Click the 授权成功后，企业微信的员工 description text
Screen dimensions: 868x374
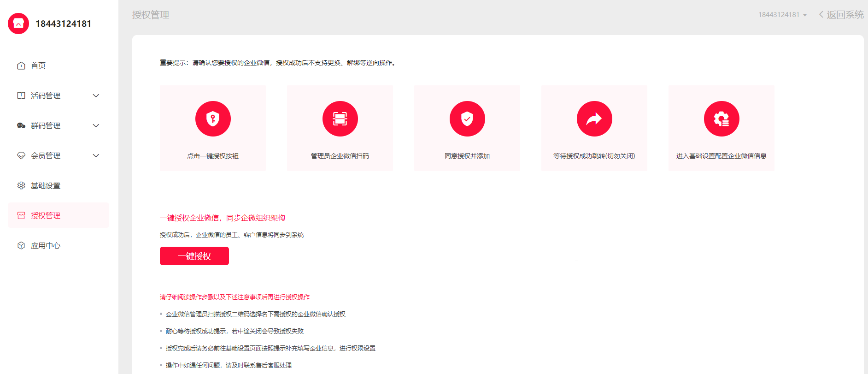pos(232,235)
